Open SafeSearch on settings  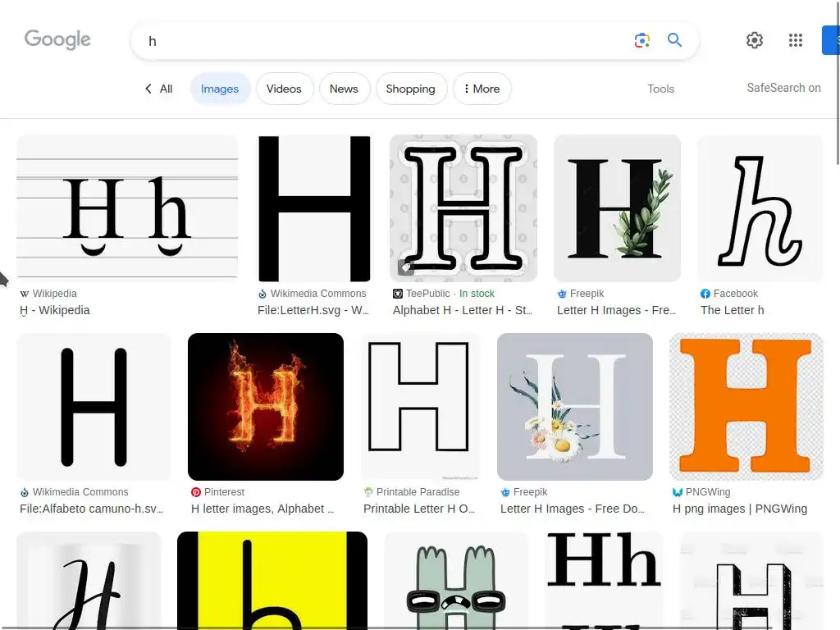783,88
